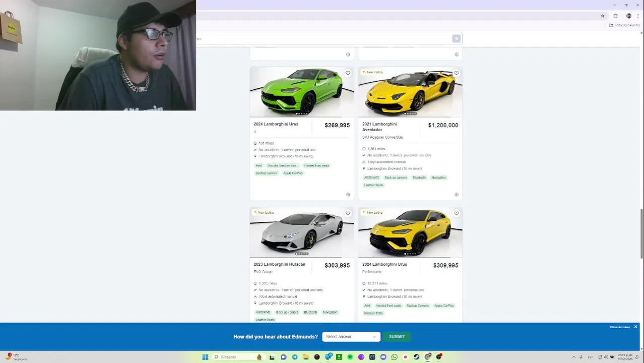Open 2024 Lamborghini Urus Performante title
The image size is (644, 363).
click(384, 264)
